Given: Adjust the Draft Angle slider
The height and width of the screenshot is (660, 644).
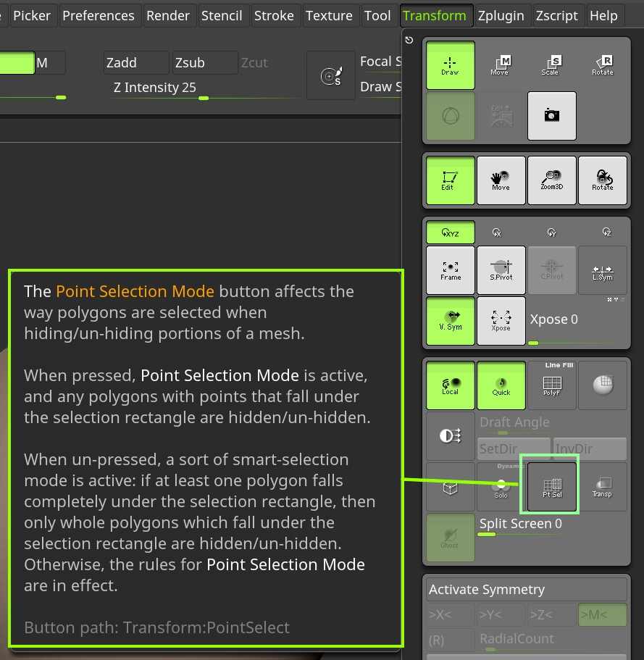Looking at the screenshot, I should pos(552,425).
